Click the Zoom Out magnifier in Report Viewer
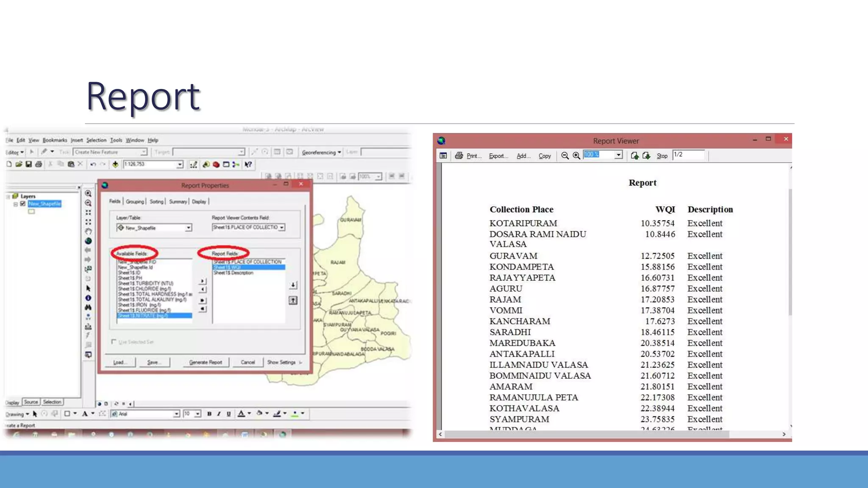Viewport: 868px width, 488px height. (565, 155)
